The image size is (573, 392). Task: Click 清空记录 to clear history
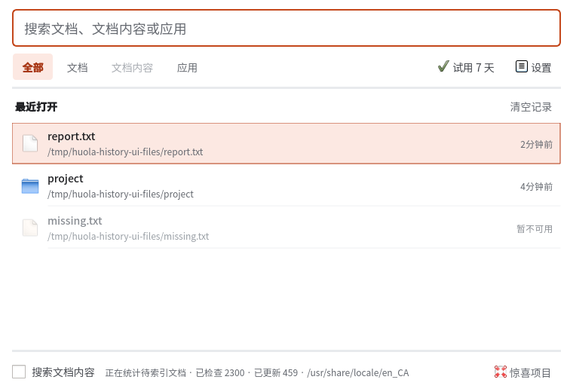531,107
